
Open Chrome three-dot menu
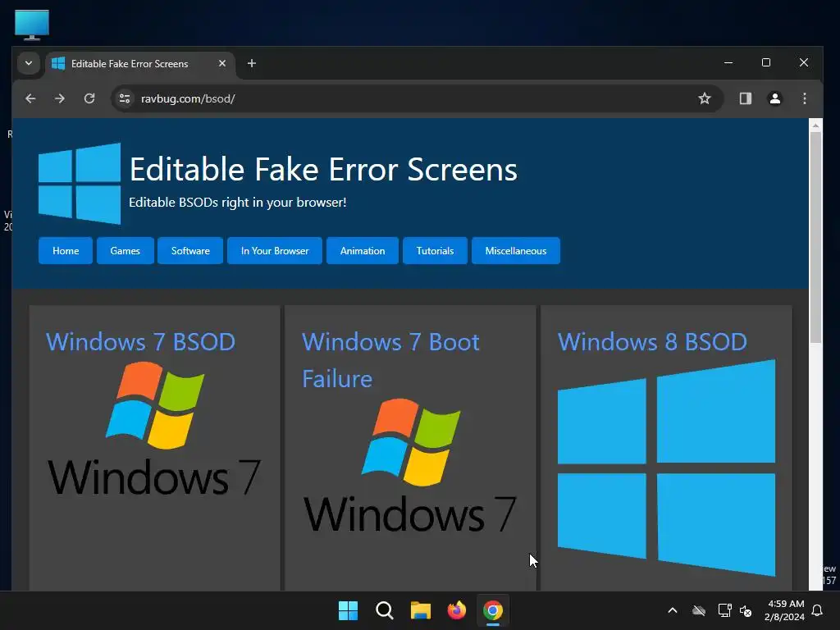pos(804,98)
